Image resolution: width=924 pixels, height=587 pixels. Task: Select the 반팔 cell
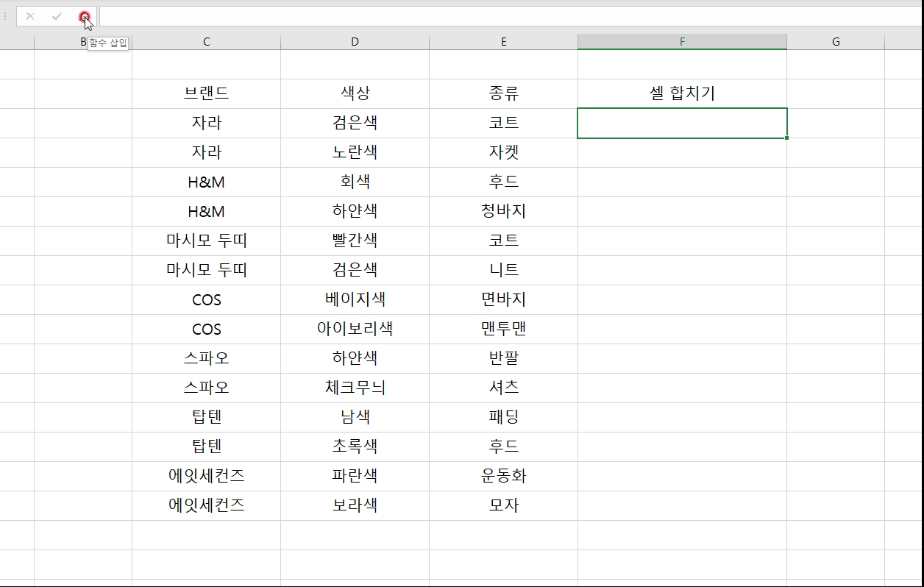[x=504, y=358]
